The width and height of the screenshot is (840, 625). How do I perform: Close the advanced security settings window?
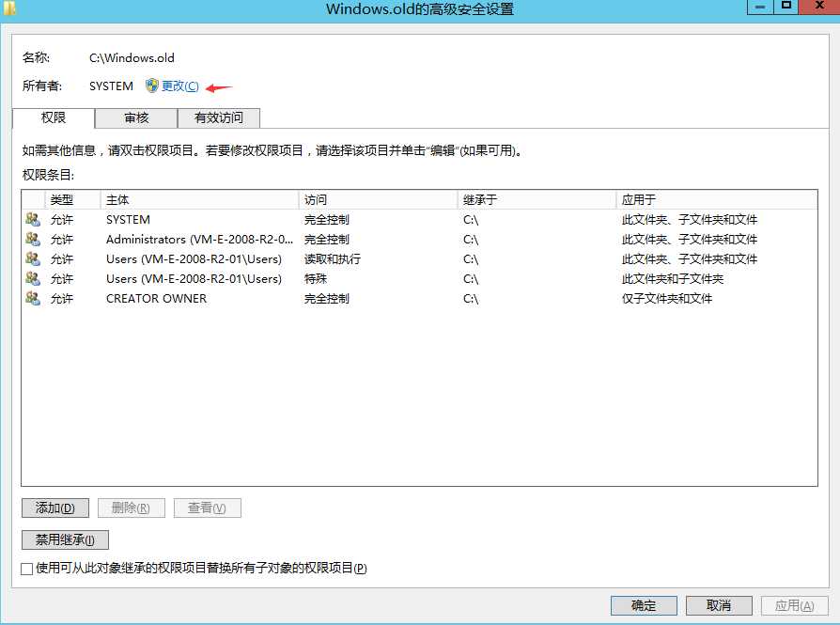pos(819,7)
